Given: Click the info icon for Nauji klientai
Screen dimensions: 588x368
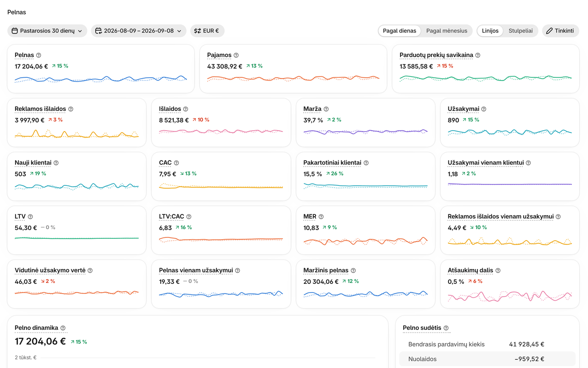Looking at the screenshot, I should [56, 163].
